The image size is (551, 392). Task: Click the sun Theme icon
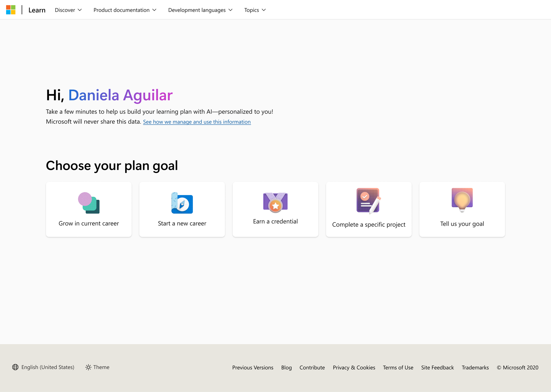tap(88, 367)
